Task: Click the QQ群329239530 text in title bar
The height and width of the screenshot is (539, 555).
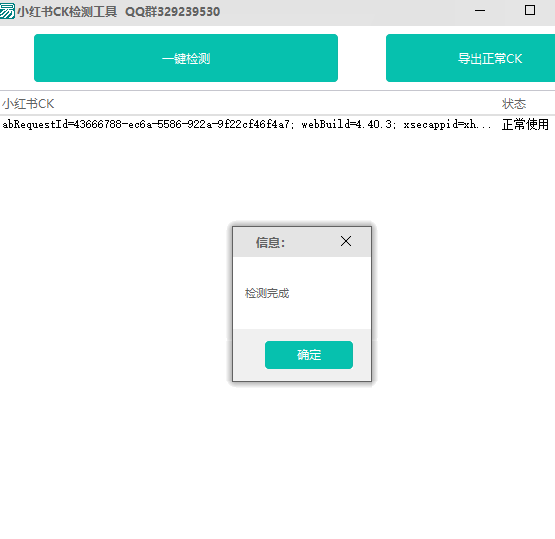Action: (x=172, y=12)
